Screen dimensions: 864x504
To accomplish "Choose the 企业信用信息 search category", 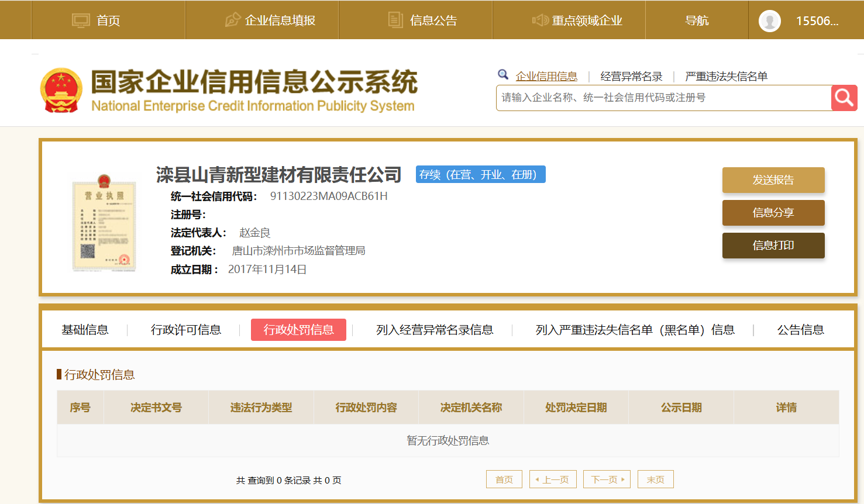I will click(546, 77).
